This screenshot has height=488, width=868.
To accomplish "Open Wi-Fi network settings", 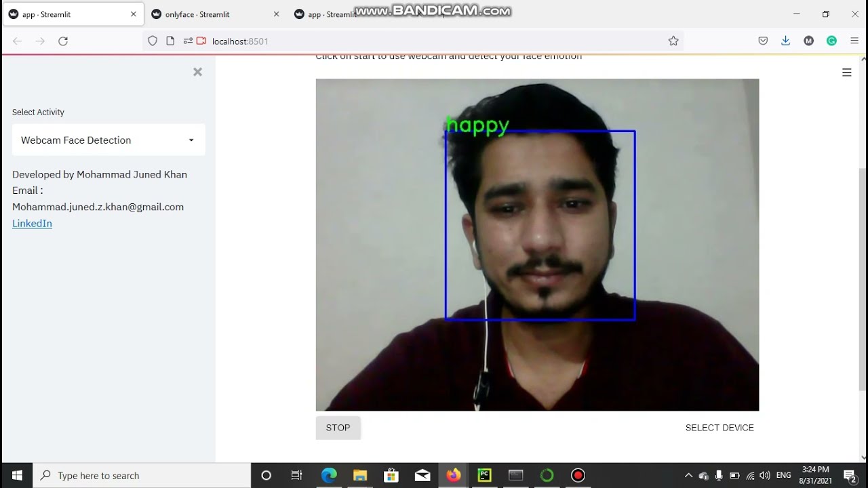I will (x=750, y=475).
